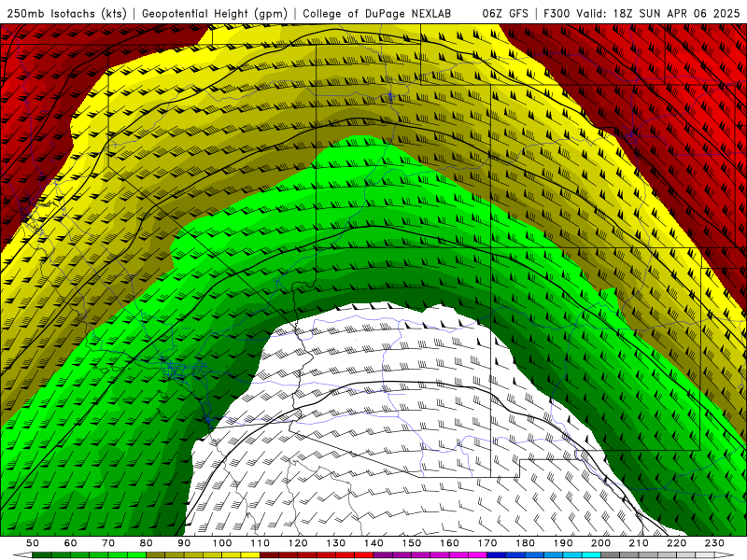Click the colorbar label '50'
Image resolution: width=747 pixels, height=560 pixels.
(x=33, y=543)
